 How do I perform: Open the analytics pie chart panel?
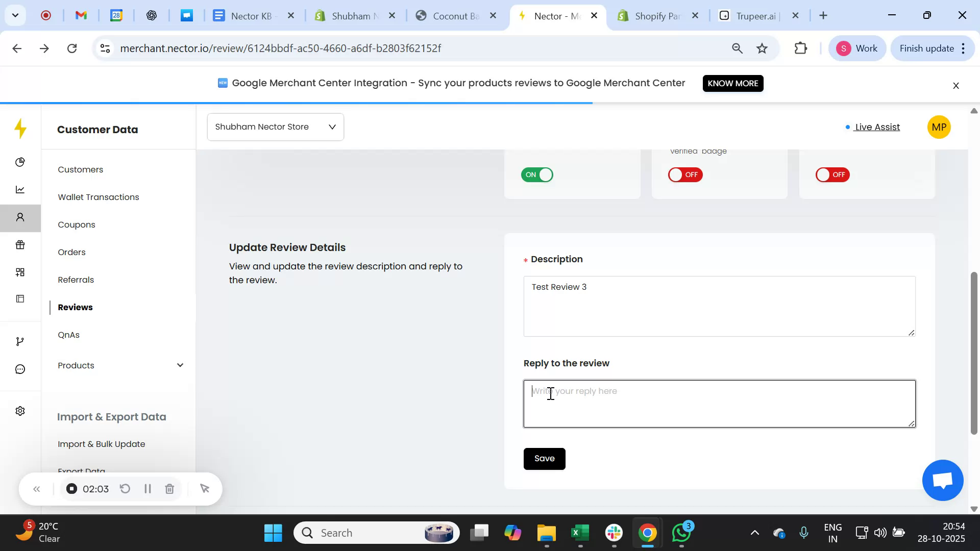pos(20,162)
